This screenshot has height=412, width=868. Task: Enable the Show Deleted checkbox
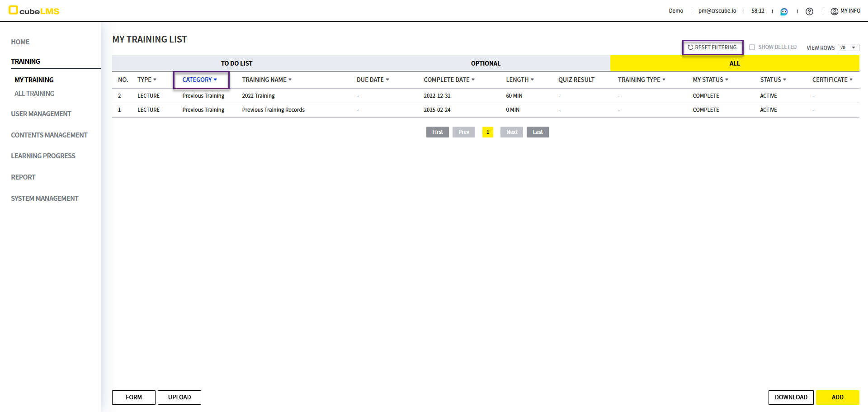[752, 47]
